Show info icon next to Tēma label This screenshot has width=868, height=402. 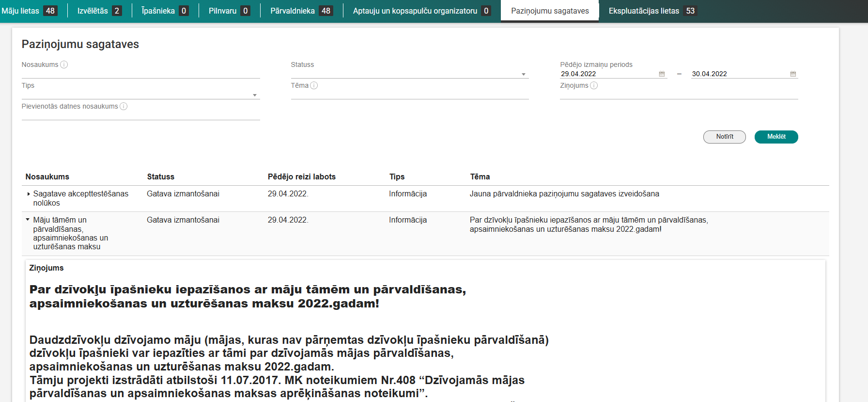click(x=314, y=85)
